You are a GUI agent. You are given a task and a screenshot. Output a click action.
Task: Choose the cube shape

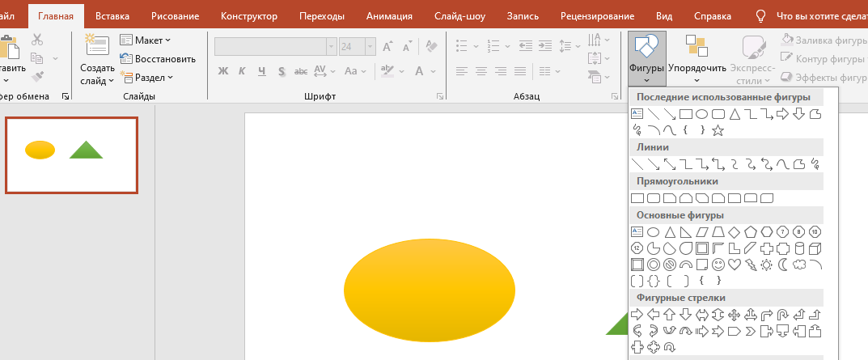click(x=815, y=248)
